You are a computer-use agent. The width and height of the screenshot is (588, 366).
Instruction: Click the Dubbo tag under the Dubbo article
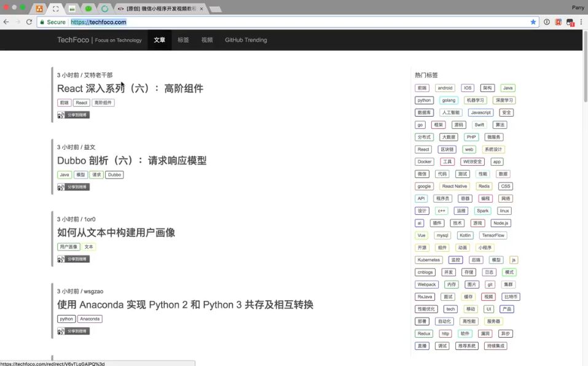(x=114, y=174)
